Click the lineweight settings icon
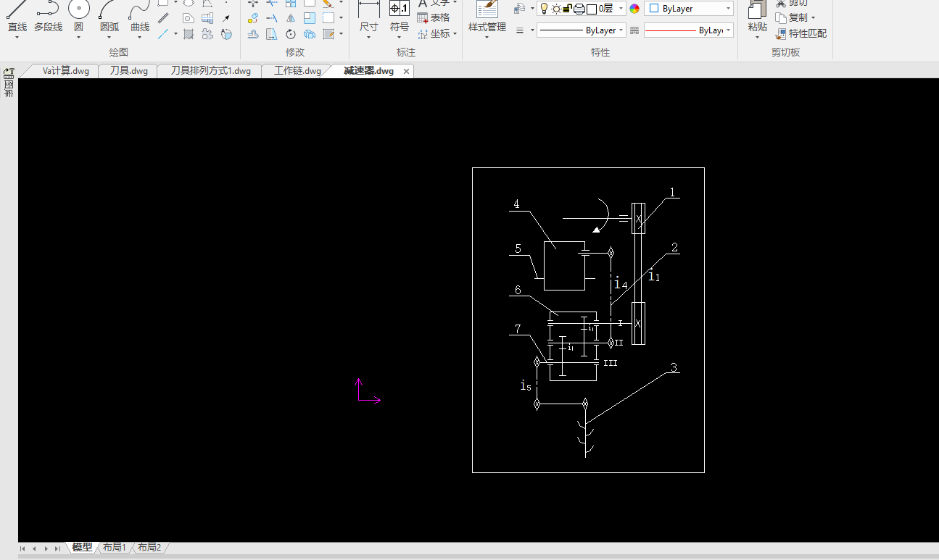 coord(520,30)
